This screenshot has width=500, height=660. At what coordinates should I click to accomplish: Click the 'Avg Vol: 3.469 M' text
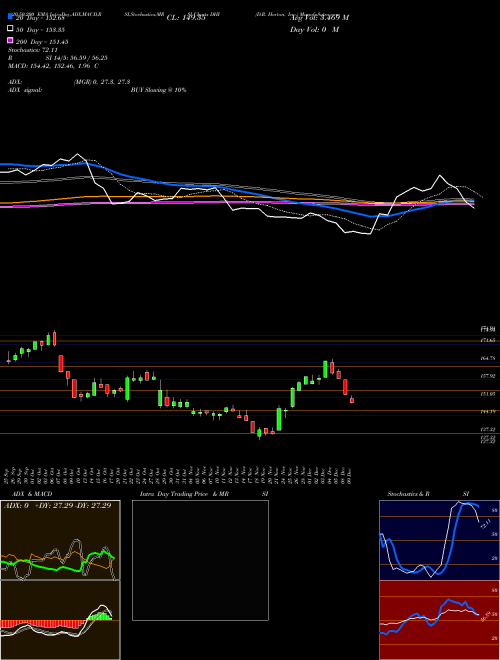(319, 18)
